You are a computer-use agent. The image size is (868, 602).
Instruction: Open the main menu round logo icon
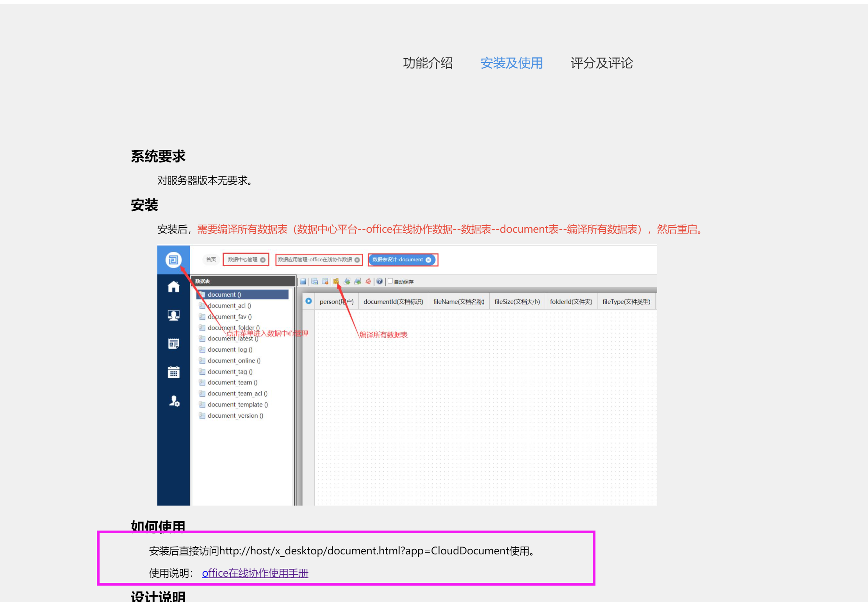[x=173, y=260]
